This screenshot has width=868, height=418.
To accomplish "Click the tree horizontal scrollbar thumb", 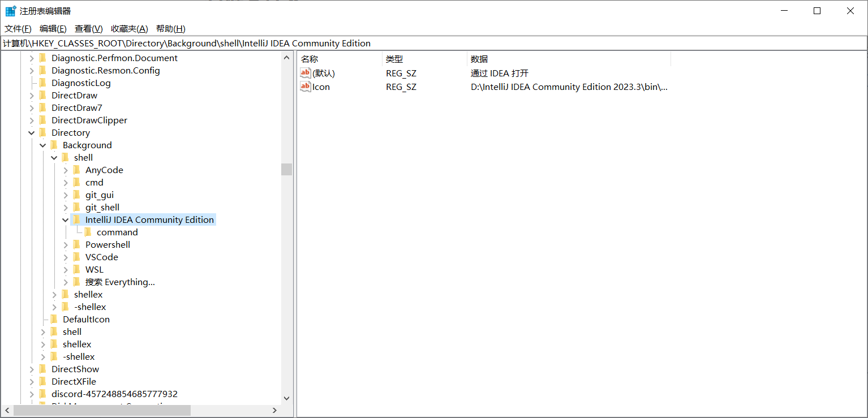I will coord(102,411).
